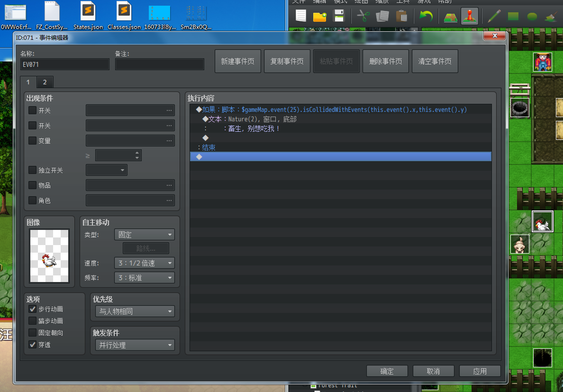Switch to event page tab 1
563x392 pixels.
[28, 82]
